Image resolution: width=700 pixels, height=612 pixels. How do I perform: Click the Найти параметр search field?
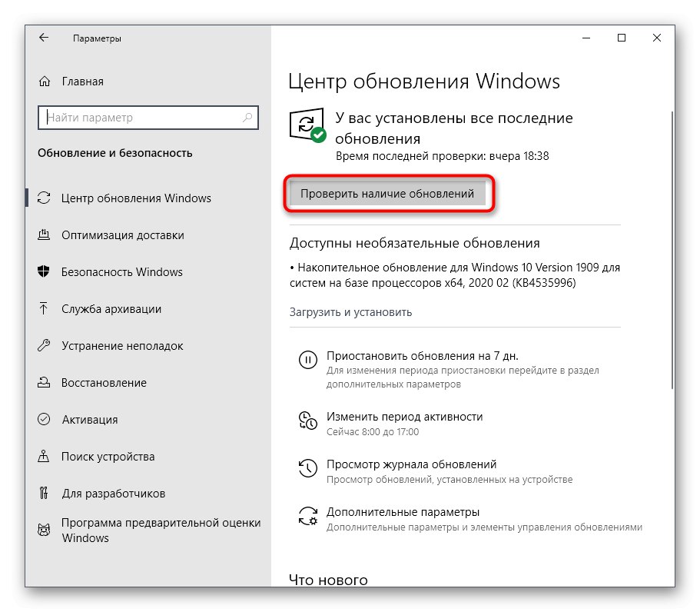point(148,118)
